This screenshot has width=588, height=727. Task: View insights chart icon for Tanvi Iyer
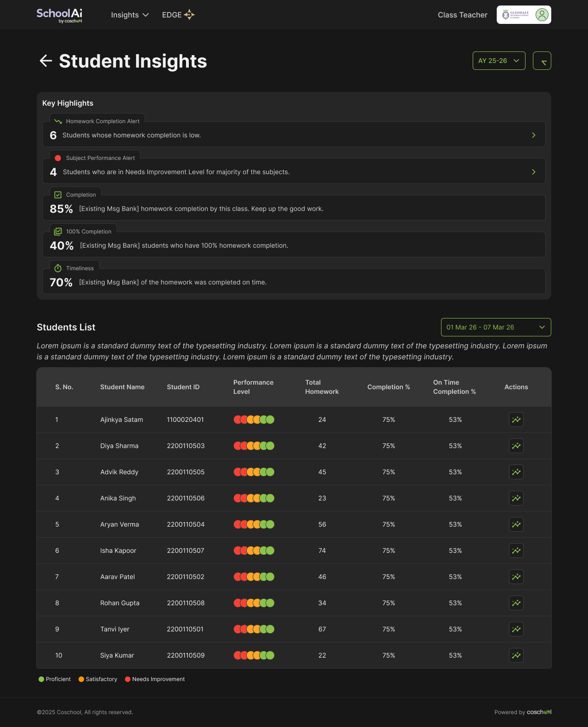[516, 629]
